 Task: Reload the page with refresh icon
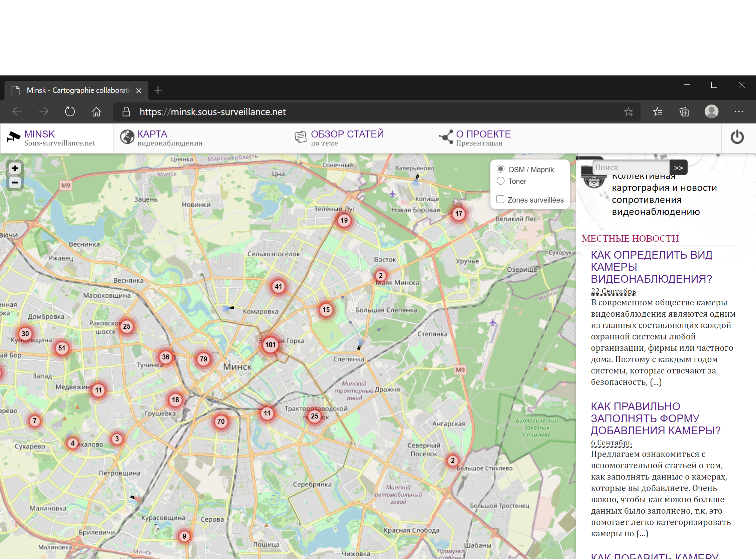point(70,112)
